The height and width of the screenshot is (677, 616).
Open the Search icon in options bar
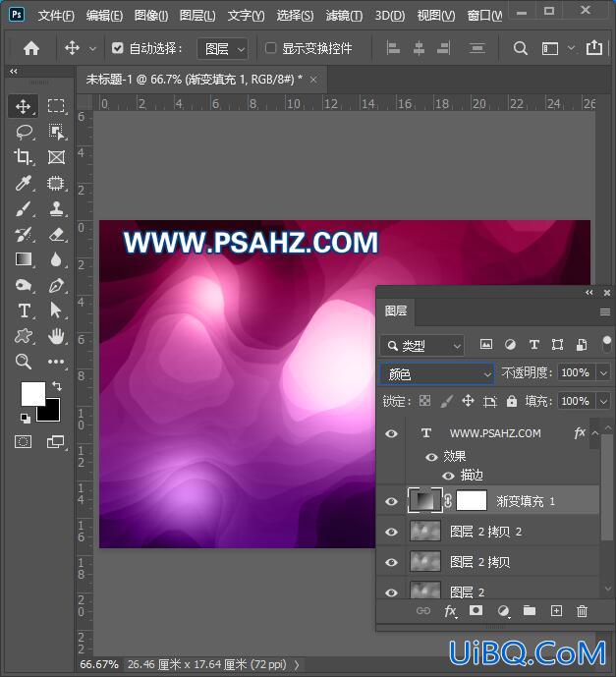coord(520,48)
